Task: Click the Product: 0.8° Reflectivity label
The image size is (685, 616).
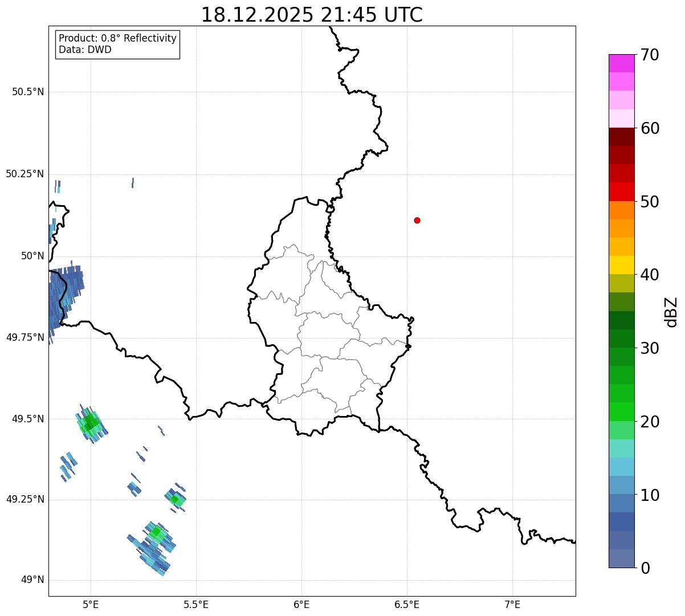Action: tap(118, 38)
